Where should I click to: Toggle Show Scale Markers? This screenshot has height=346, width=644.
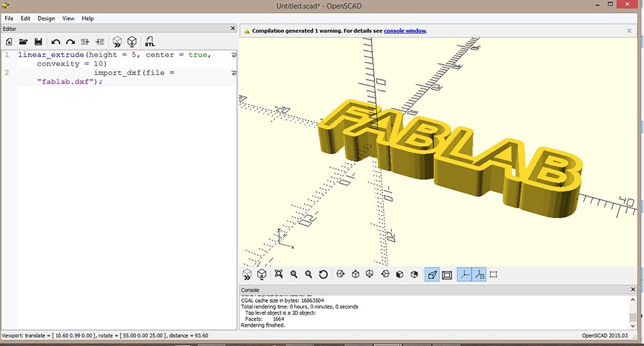(479, 275)
